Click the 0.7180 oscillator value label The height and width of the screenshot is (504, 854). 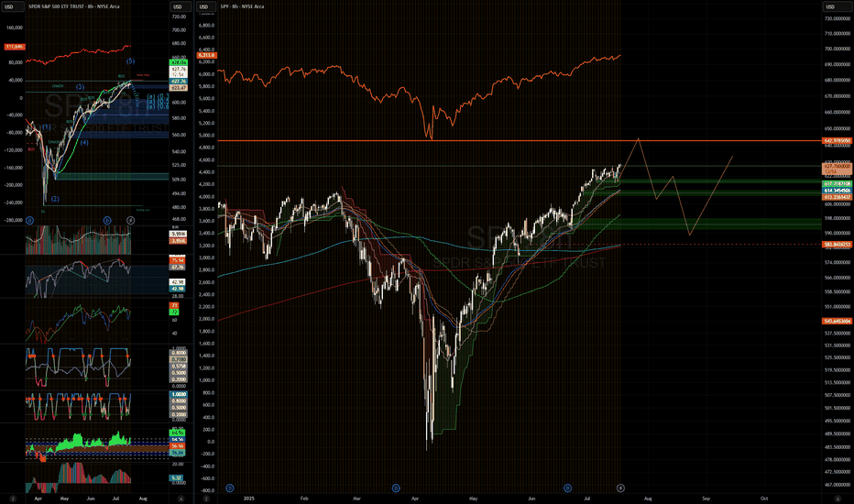(x=179, y=359)
